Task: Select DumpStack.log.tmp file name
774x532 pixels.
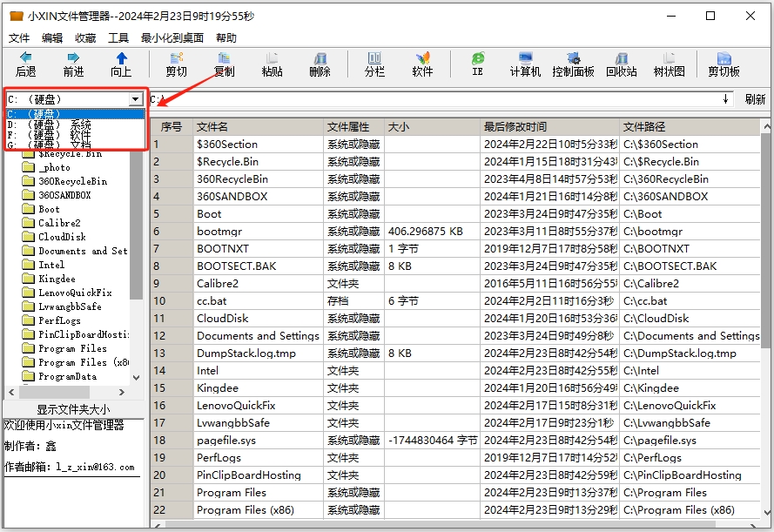Action: [246, 354]
